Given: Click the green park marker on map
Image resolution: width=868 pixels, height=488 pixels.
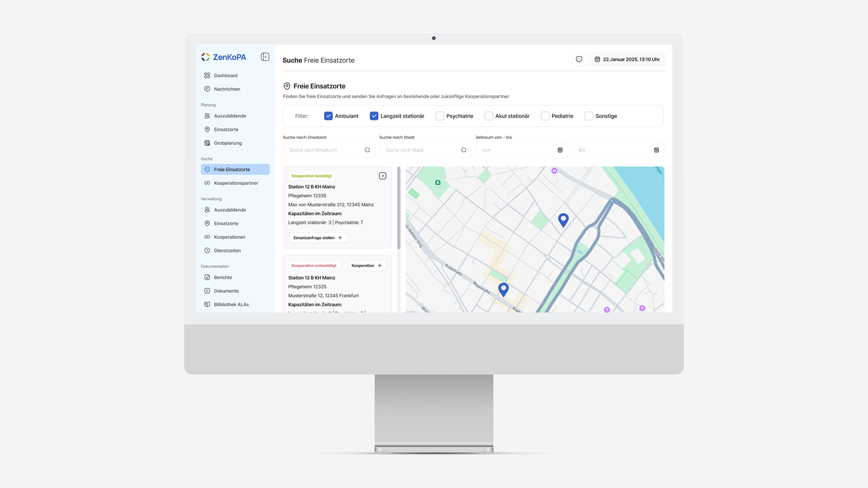Looking at the screenshot, I should [x=438, y=183].
